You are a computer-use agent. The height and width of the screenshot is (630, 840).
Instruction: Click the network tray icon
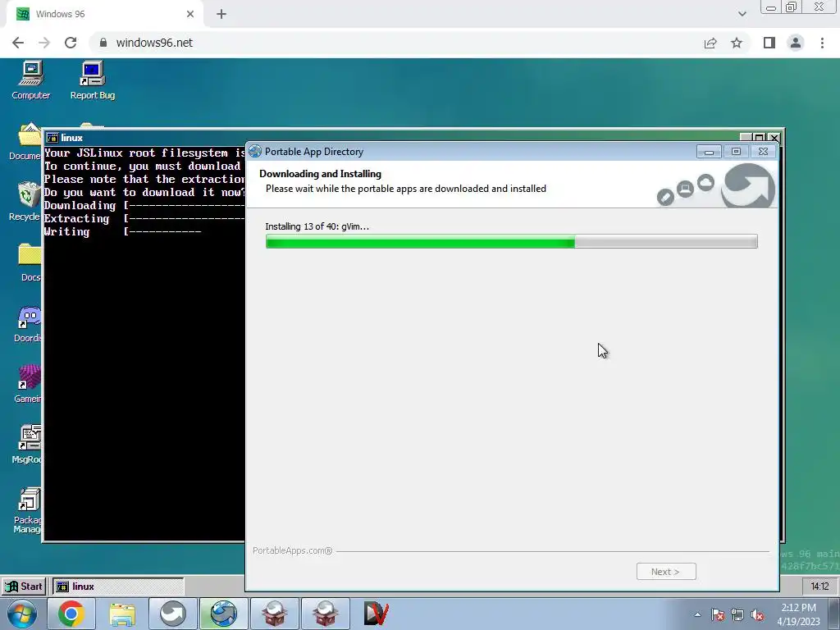click(x=737, y=614)
